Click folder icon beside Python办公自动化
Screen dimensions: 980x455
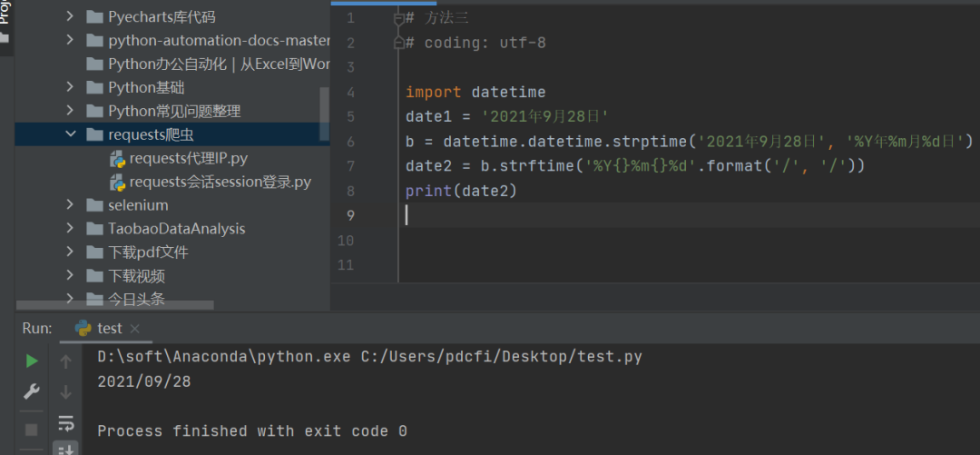(94, 64)
